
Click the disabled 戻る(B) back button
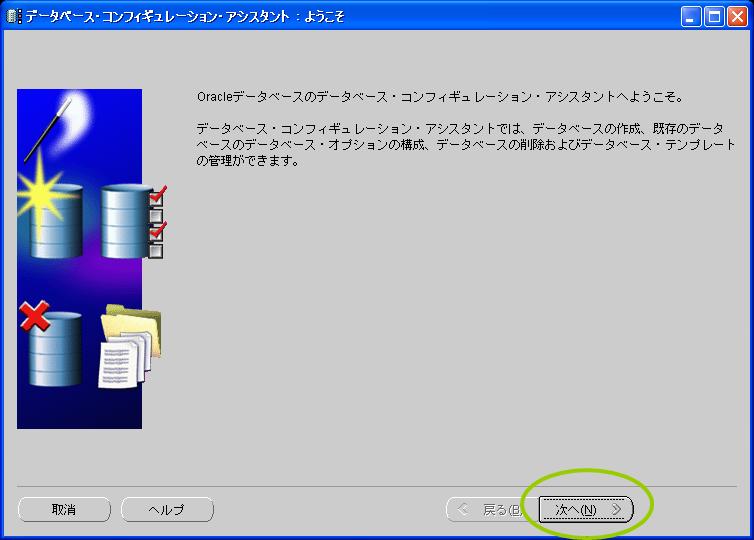[x=491, y=509]
